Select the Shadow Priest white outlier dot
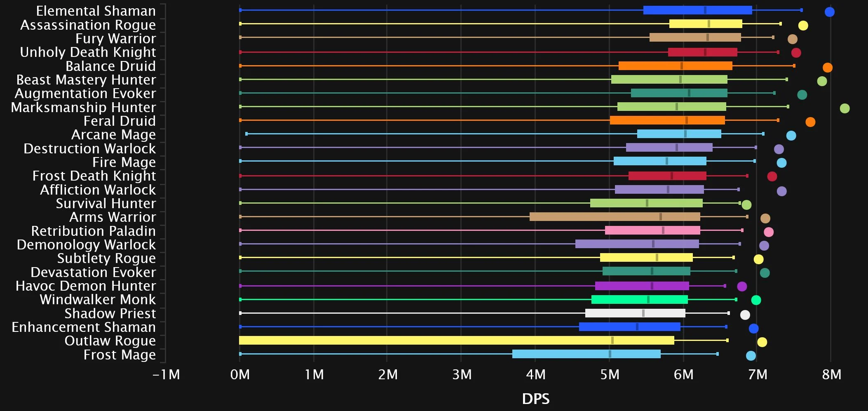This screenshot has width=868, height=411. 745,315
